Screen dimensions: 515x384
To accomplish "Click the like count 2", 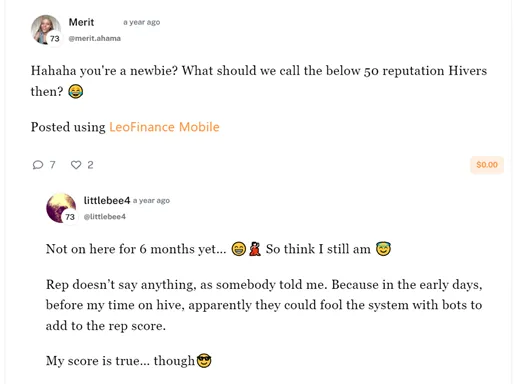I will pos(90,165).
